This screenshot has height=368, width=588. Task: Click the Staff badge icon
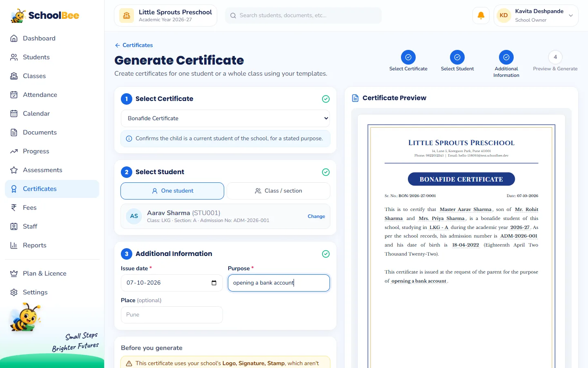point(14,227)
